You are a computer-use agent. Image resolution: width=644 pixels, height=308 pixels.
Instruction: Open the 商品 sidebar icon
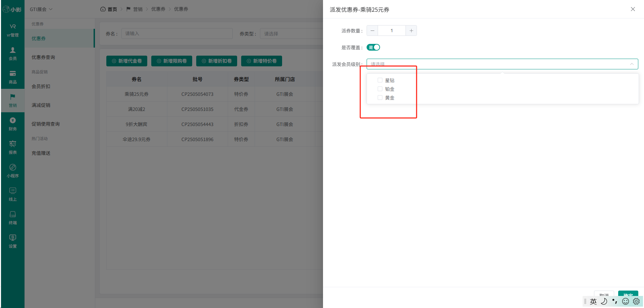pyautogui.click(x=13, y=77)
